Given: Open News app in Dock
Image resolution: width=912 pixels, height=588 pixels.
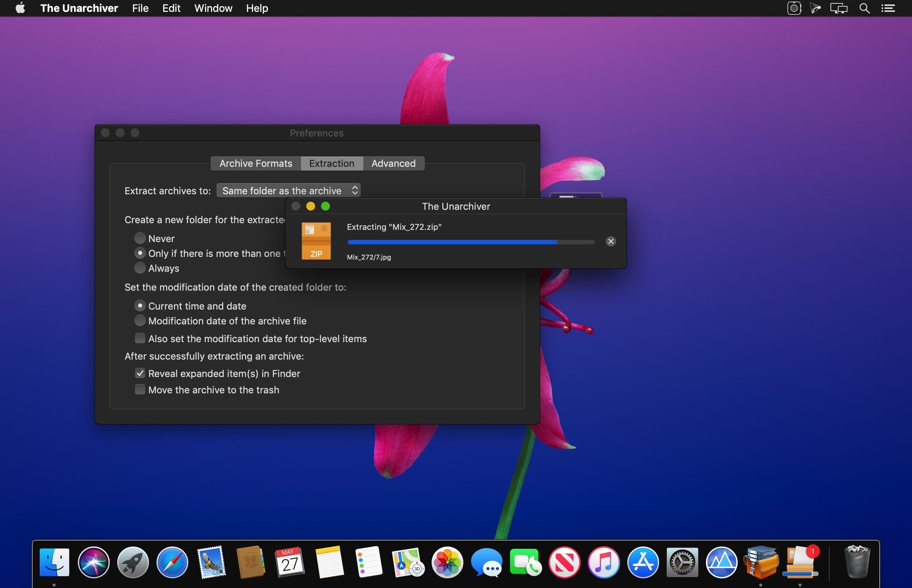Looking at the screenshot, I should point(565,562).
